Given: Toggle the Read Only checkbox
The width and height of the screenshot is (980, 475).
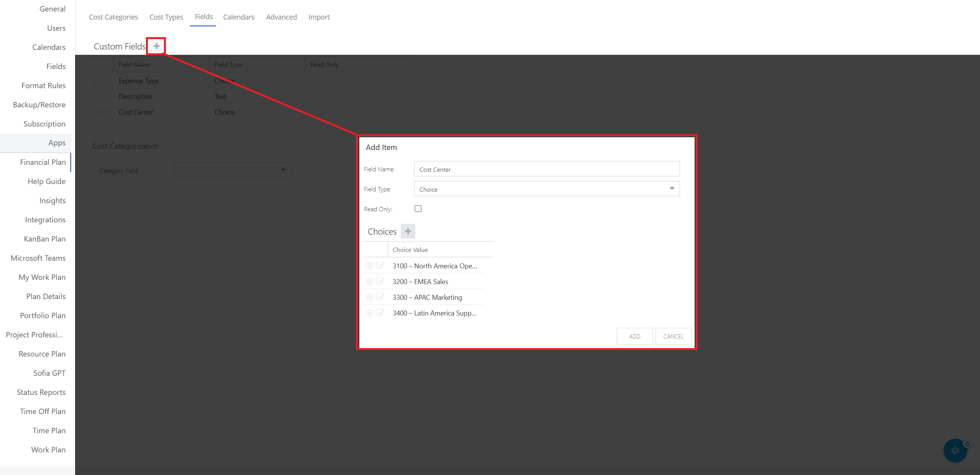Looking at the screenshot, I should pos(418,209).
